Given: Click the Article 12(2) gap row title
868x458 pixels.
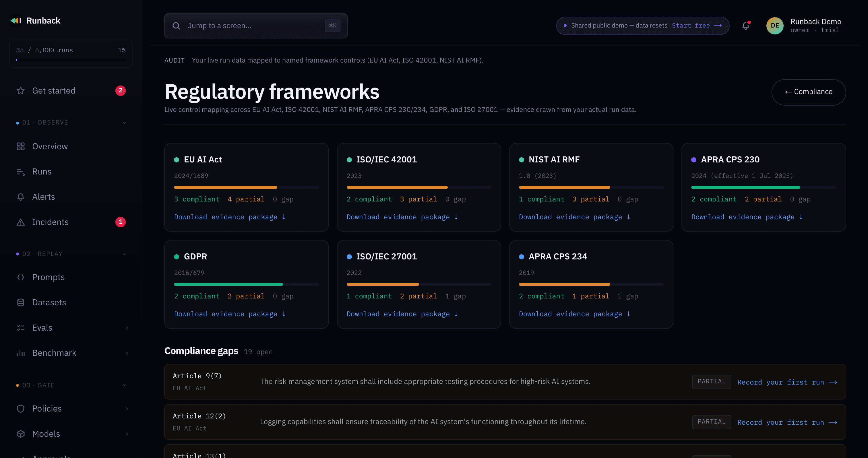Looking at the screenshot, I should pos(199,416).
